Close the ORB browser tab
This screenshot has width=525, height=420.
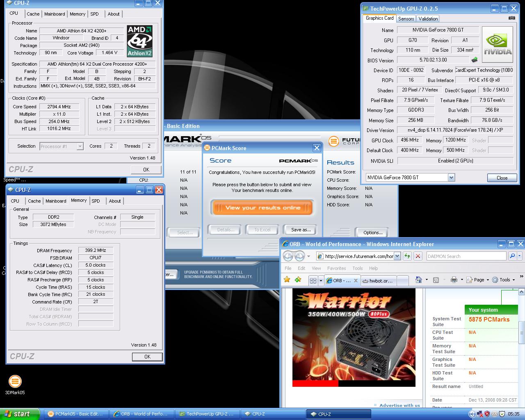coord(355,281)
